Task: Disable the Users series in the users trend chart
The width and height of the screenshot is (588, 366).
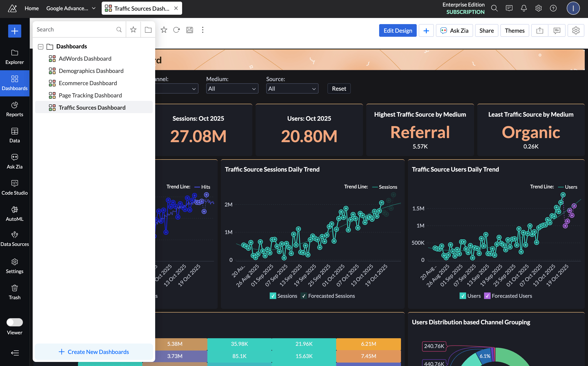Action: point(462,296)
